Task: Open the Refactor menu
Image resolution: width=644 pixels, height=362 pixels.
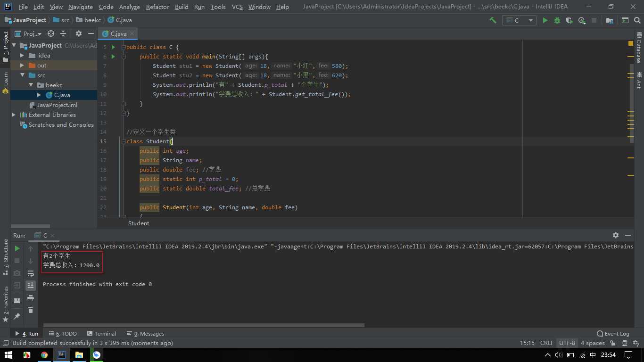Action: [x=157, y=7]
